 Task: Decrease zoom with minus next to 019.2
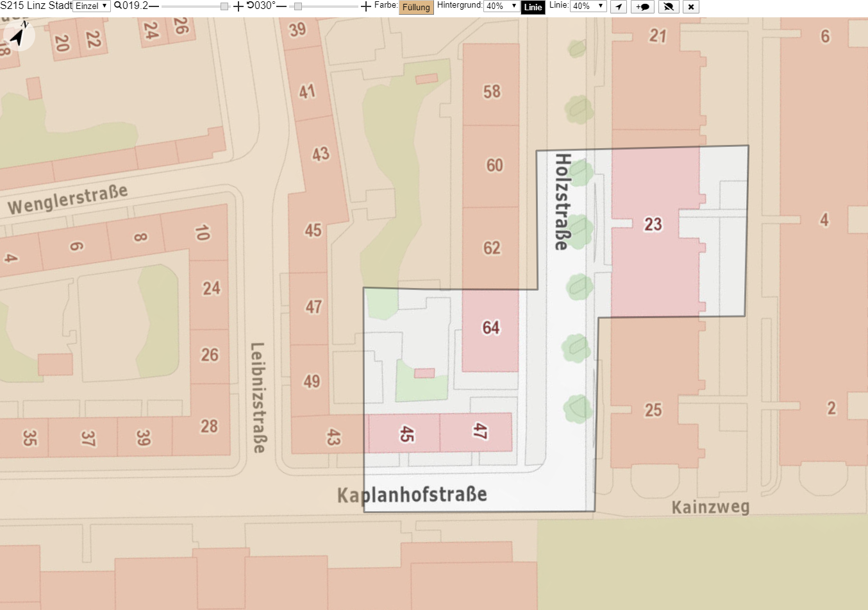(154, 6)
